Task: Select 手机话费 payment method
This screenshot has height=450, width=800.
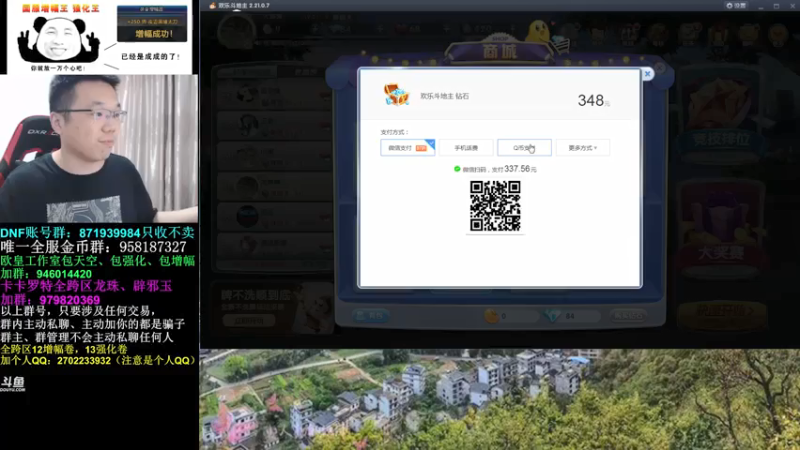Action: pos(466,148)
